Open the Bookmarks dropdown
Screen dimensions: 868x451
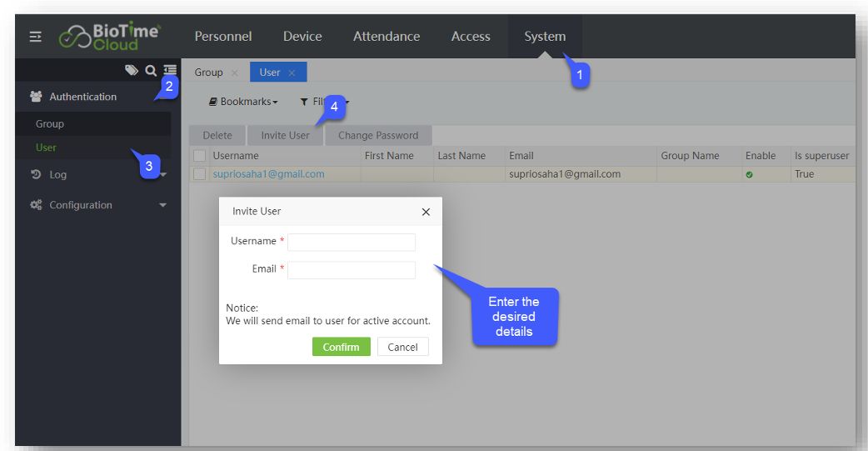tap(243, 102)
